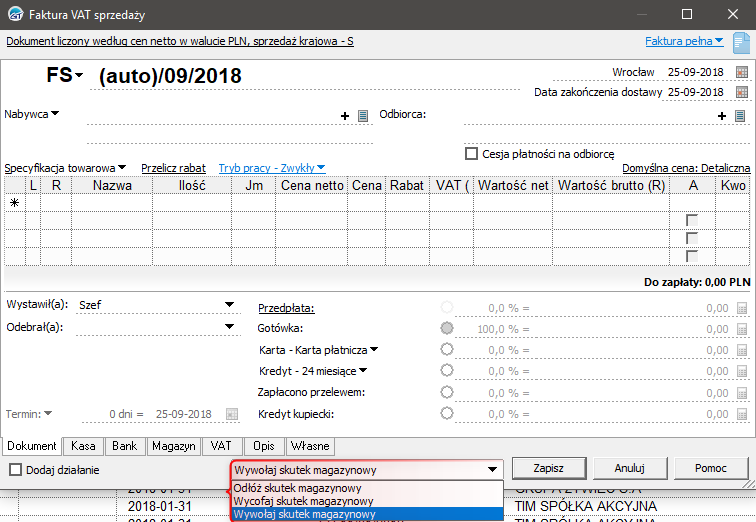Expand the Specyfikacja towarowa dropdown
756x522 pixels.
point(65,168)
